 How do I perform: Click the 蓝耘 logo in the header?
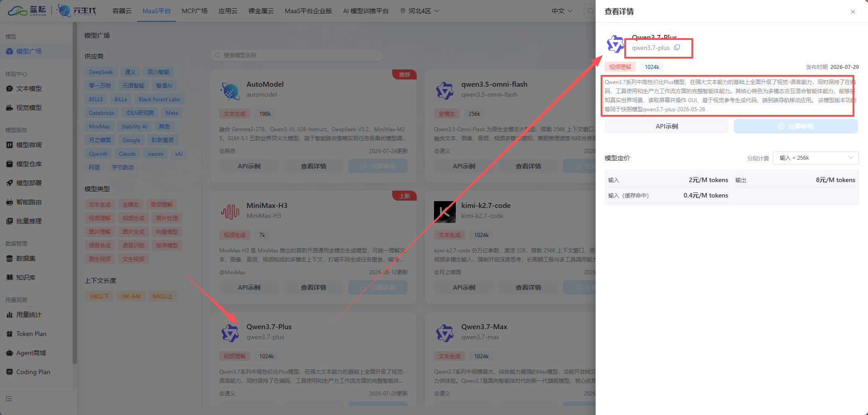tap(27, 10)
